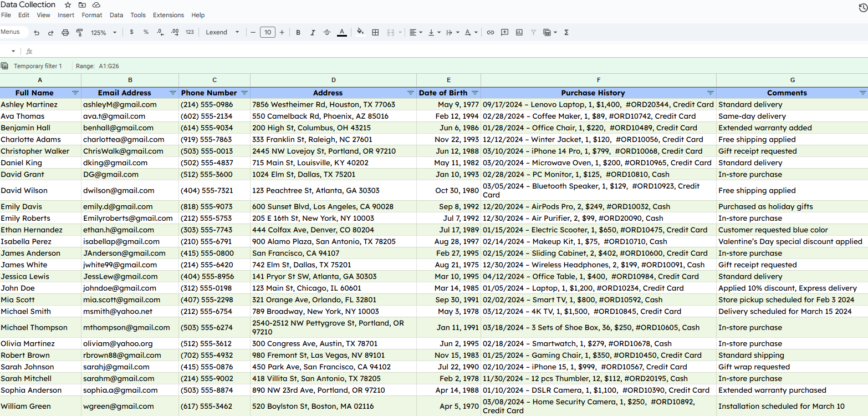This screenshot has height=416, width=868.
Task: Star the Data Collection document
Action: click(x=68, y=5)
